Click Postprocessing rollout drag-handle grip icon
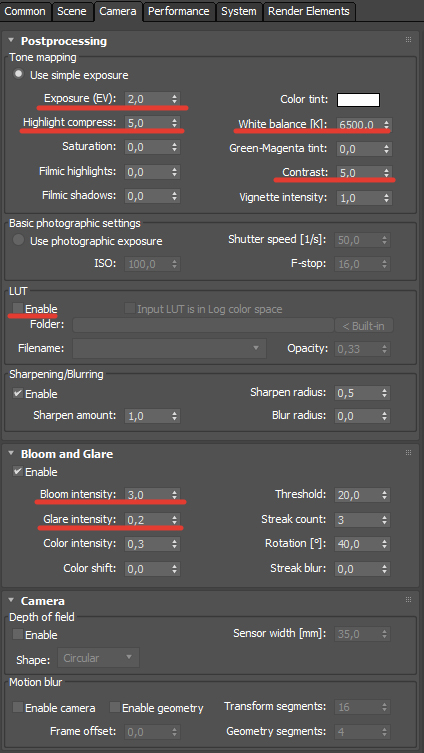Screen dimensions: 424x753 (409, 40)
